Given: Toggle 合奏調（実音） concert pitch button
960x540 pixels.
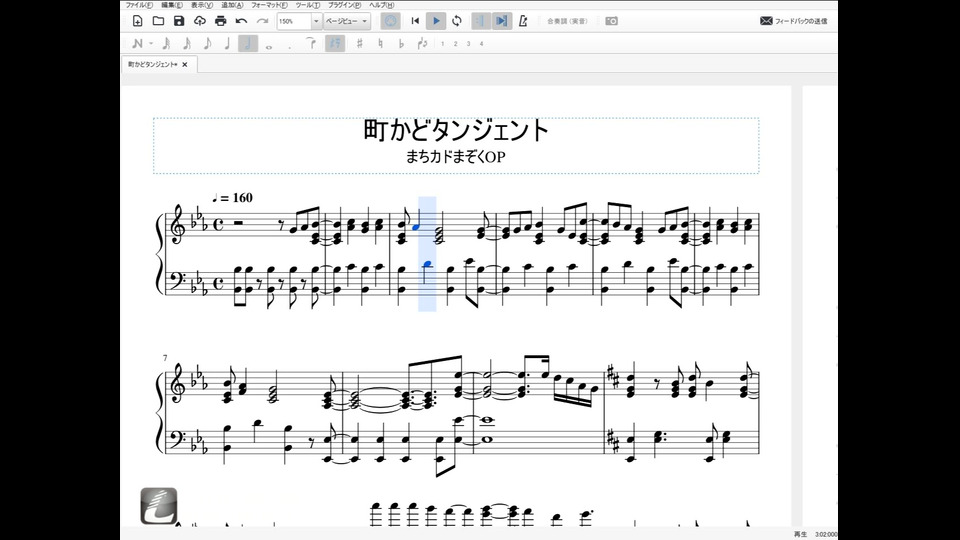Looking at the screenshot, I should click(567, 21).
